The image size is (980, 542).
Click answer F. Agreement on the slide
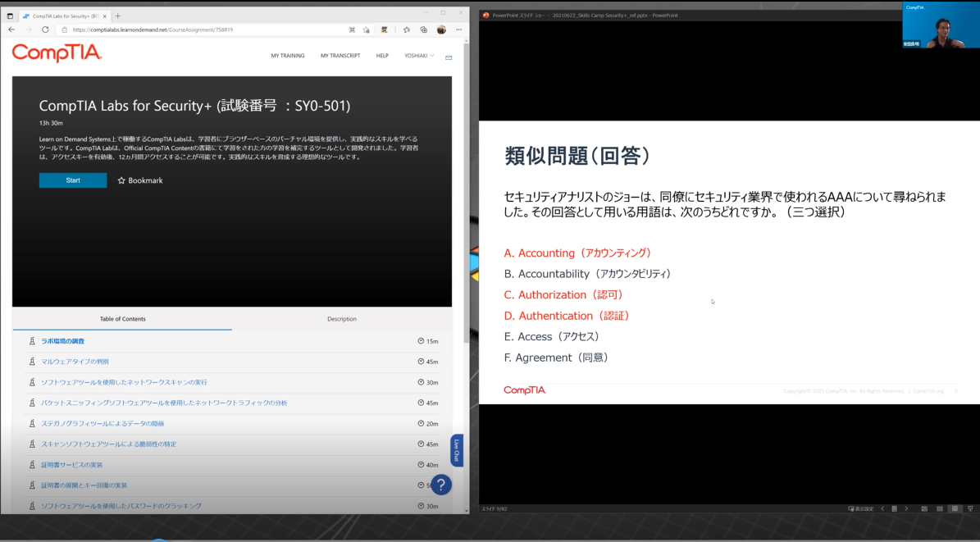tap(556, 358)
